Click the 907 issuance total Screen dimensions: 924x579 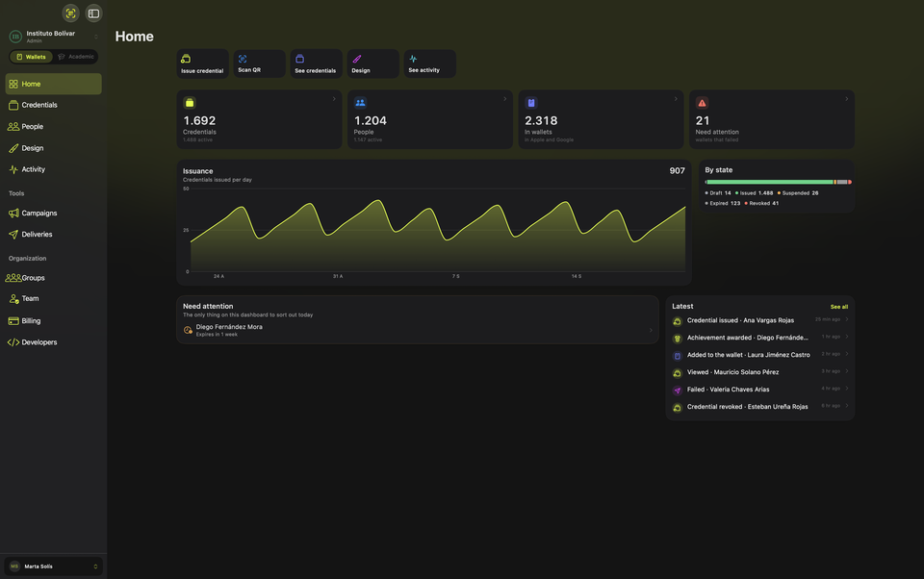coord(677,171)
